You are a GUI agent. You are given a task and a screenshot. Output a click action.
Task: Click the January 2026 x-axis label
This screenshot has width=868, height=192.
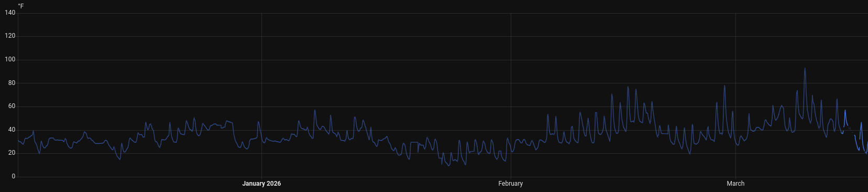coord(261,184)
